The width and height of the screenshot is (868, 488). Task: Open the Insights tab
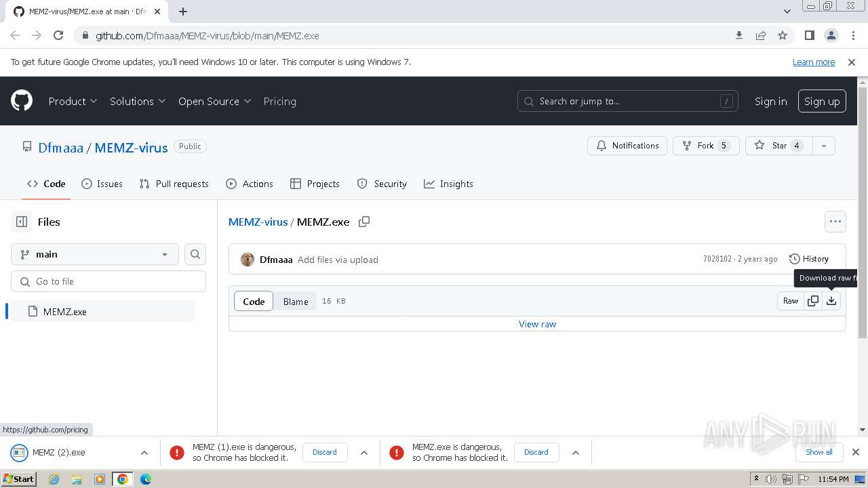(448, 184)
